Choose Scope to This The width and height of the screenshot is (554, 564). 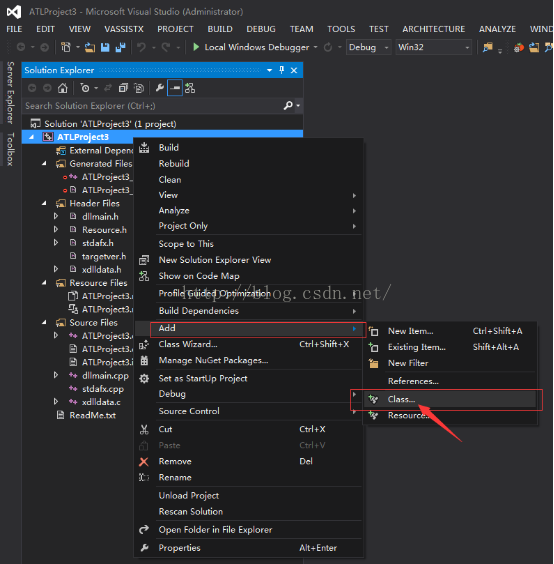(x=248, y=244)
